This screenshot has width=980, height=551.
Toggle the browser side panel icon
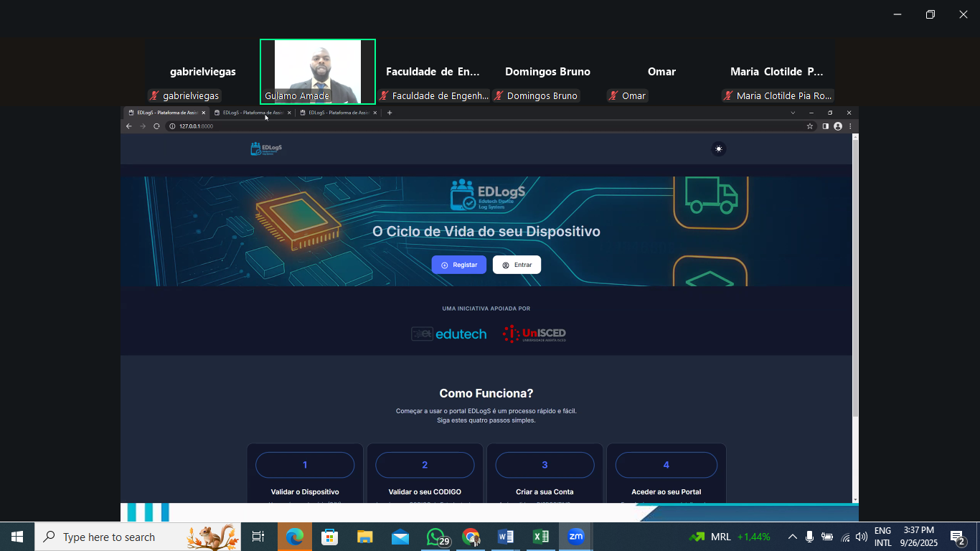(x=826, y=126)
